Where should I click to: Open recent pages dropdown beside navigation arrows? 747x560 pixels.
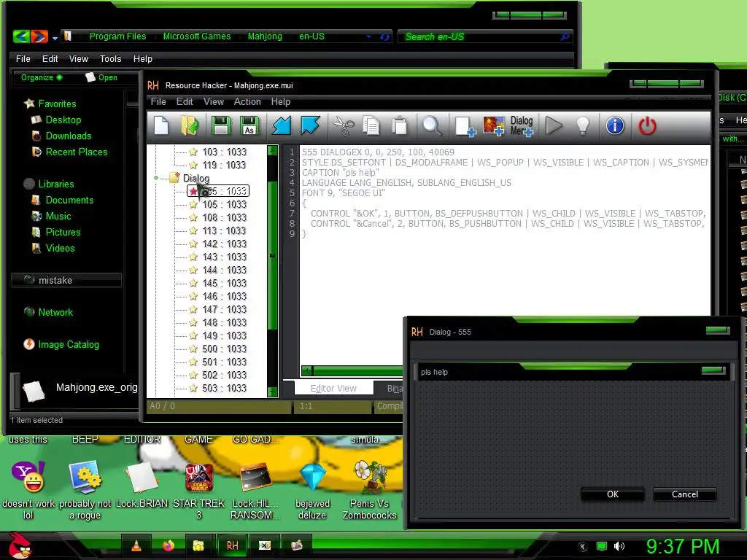(x=55, y=38)
